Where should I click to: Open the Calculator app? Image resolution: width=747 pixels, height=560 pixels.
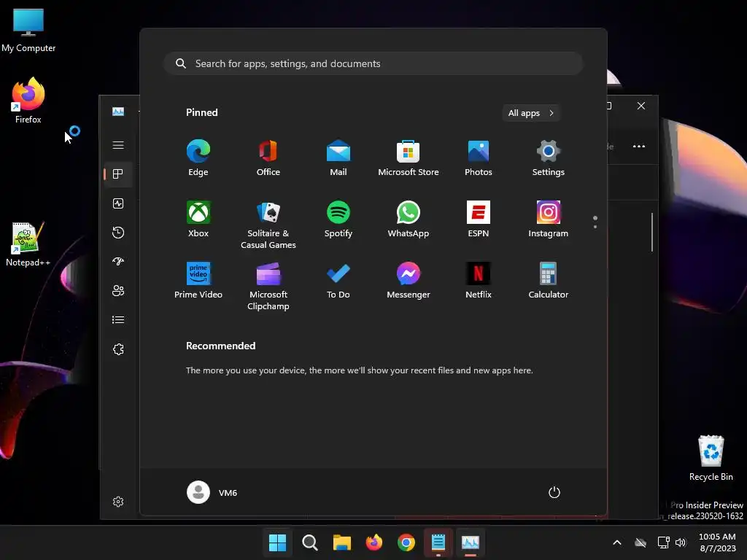[x=549, y=281]
